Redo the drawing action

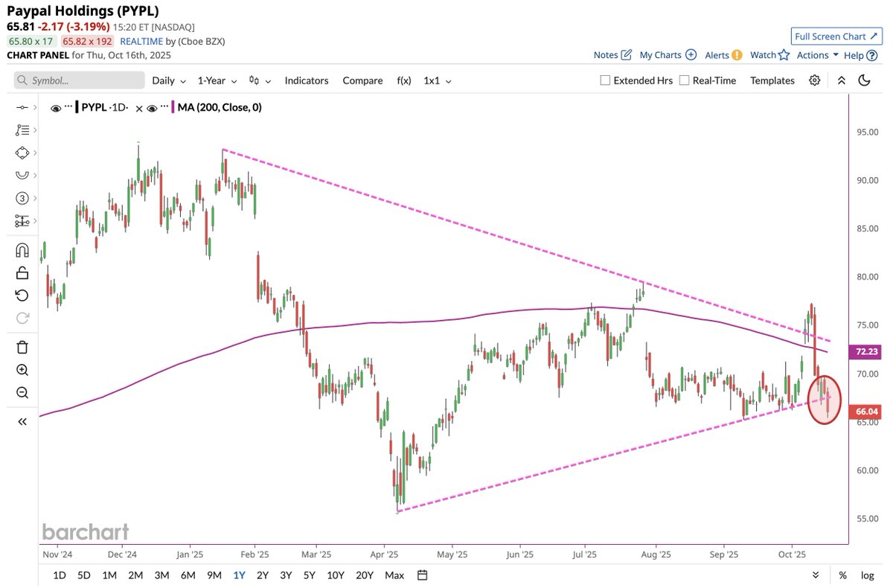coord(22,318)
